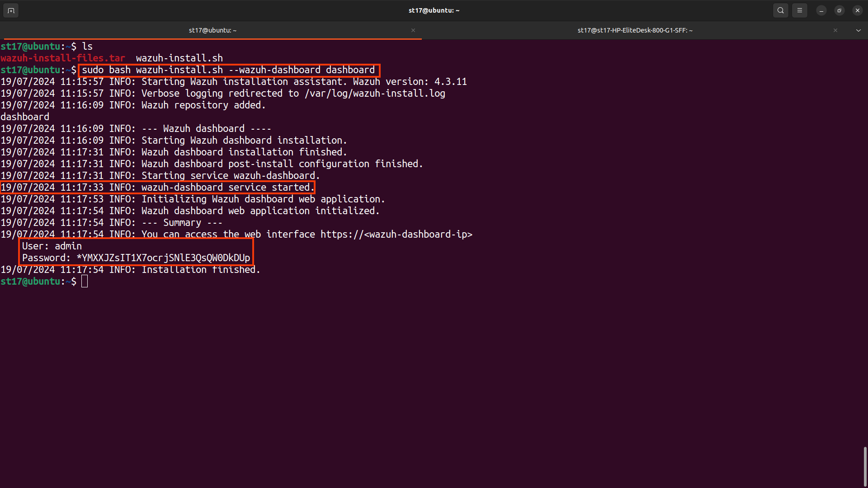Open a new terminal tab
Image resolution: width=868 pixels, height=488 pixels.
[x=11, y=10]
